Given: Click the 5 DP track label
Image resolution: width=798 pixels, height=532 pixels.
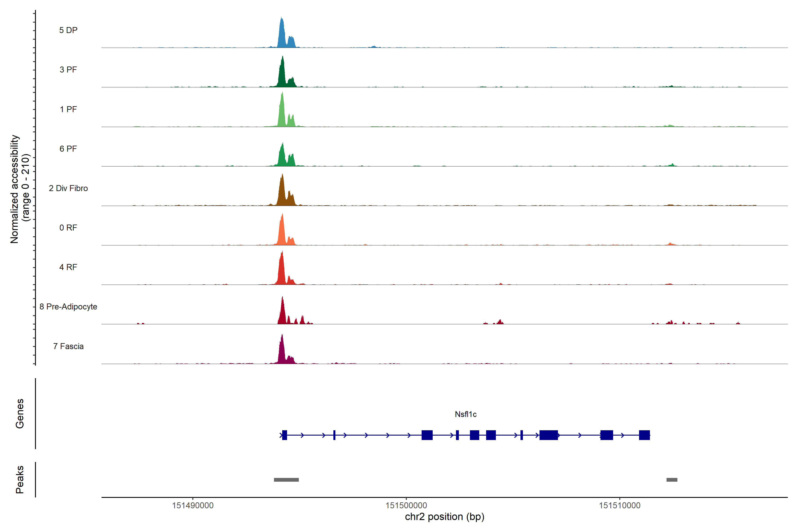Looking at the screenshot, I should click(68, 30).
